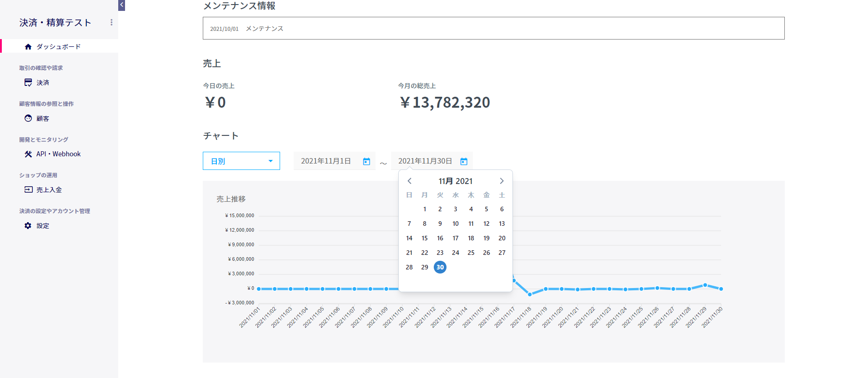Click the home icon for ダッシュボード
Viewport: 868px width, 378px height.
click(x=28, y=47)
